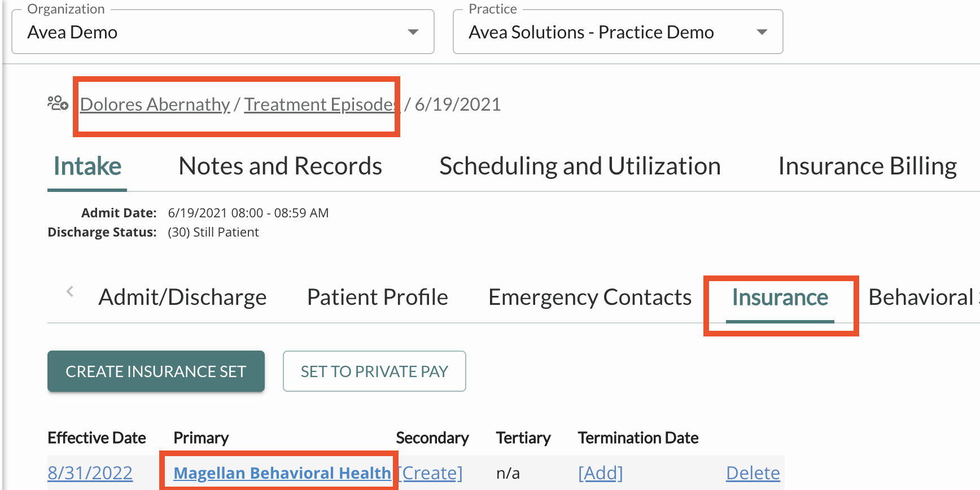Viewport: 980px width, 490px height.
Task: Open the Magellan Behavioral Health insurance link
Action: point(282,473)
